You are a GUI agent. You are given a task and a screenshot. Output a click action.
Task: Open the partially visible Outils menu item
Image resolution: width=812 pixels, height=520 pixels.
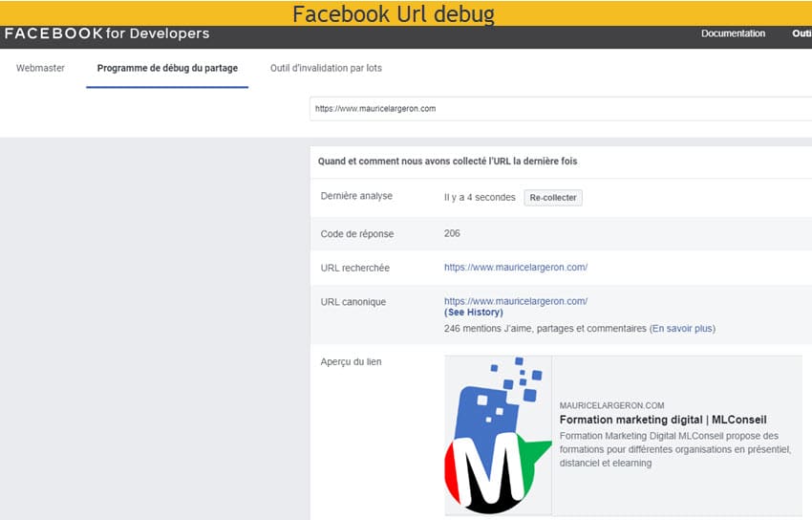(801, 33)
